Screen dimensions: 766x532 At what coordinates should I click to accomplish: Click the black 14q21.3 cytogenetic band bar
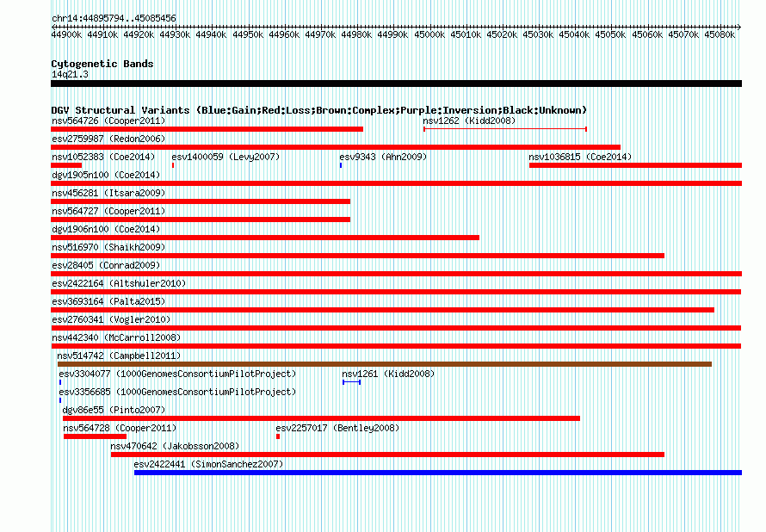coord(396,84)
